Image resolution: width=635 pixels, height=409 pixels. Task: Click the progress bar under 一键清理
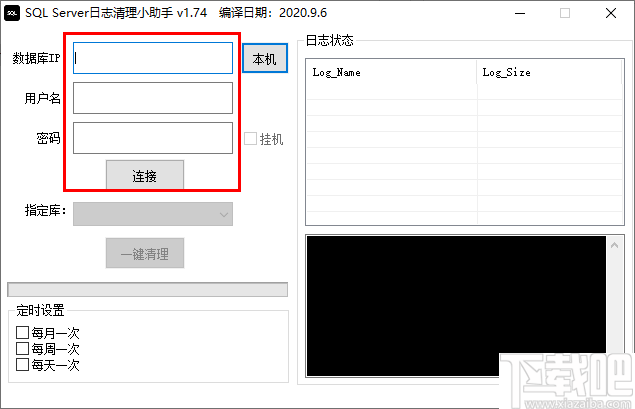click(147, 290)
